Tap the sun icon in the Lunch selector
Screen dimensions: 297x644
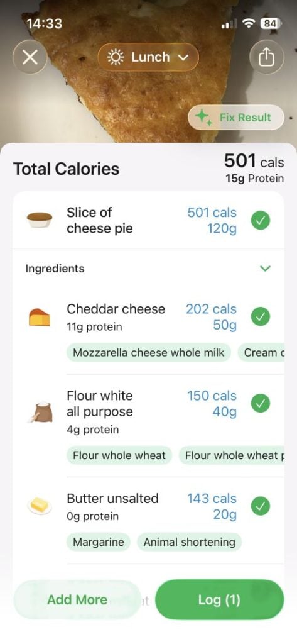click(116, 57)
